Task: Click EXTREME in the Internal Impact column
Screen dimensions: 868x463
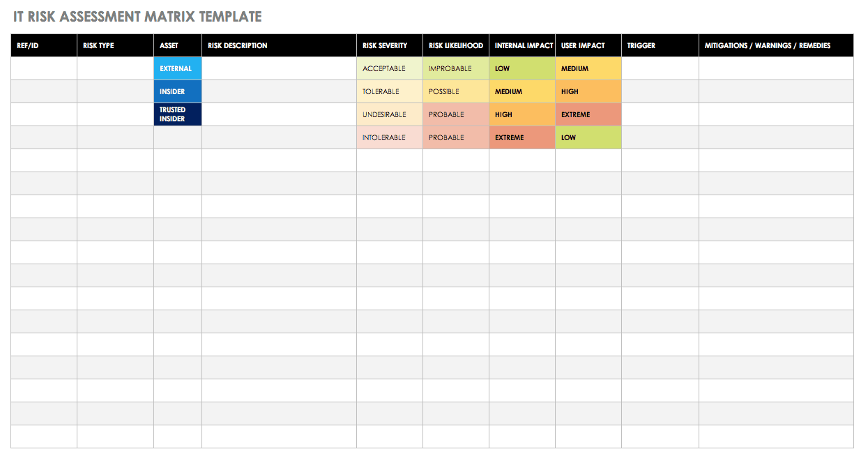Action: (x=521, y=137)
